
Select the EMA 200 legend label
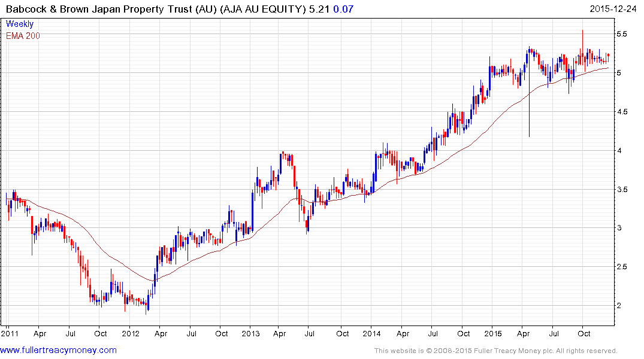click(23, 35)
